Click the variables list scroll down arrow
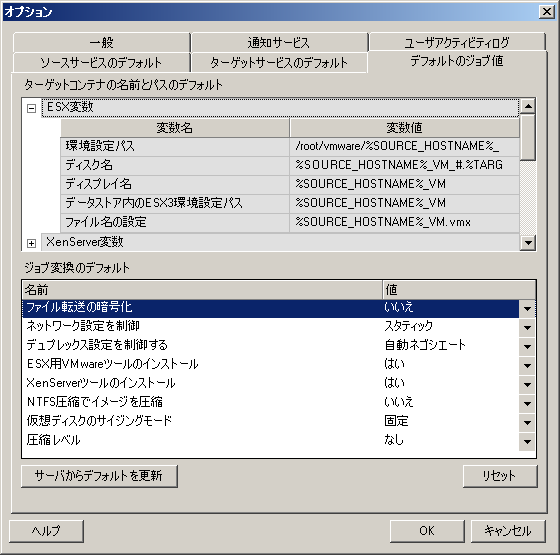Image resolution: width=560 pixels, height=555 pixels. tap(528, 242)
